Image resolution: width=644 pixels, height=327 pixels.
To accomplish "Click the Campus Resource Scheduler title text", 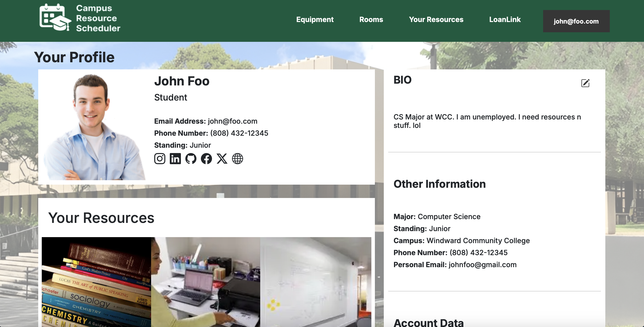I will click(x=98, y=18).
